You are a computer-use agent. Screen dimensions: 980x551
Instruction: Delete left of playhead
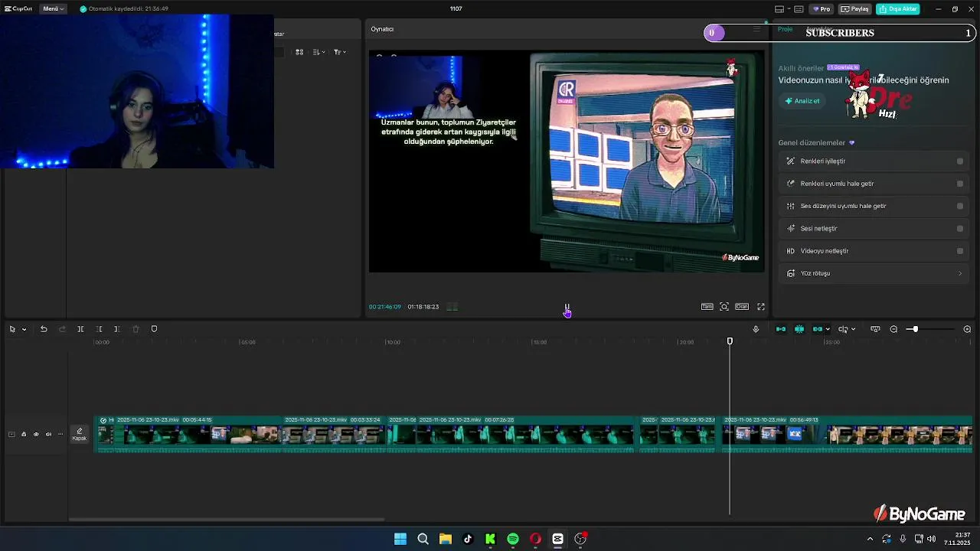point(99,329)
